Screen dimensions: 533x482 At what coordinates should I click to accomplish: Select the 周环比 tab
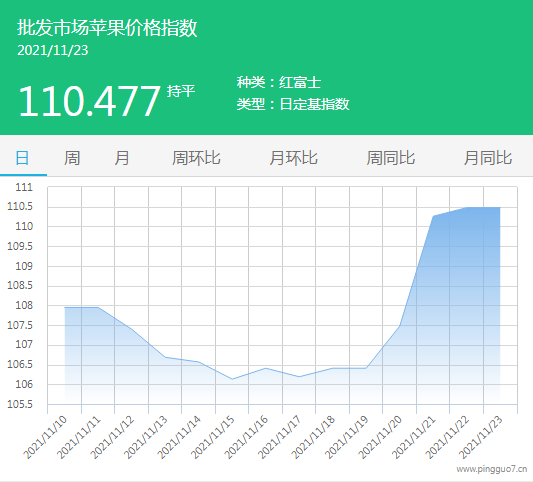196,158
